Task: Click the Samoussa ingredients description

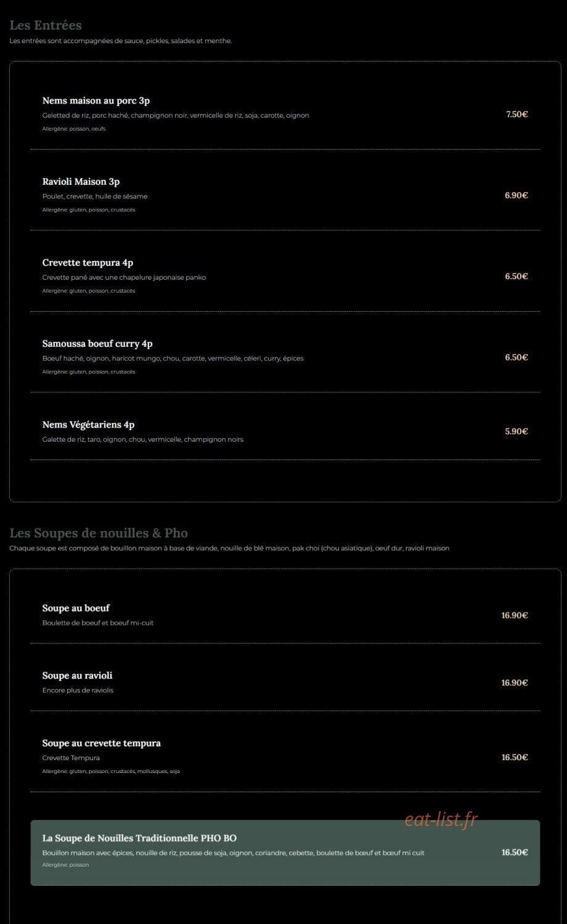Action: (173, 359)
